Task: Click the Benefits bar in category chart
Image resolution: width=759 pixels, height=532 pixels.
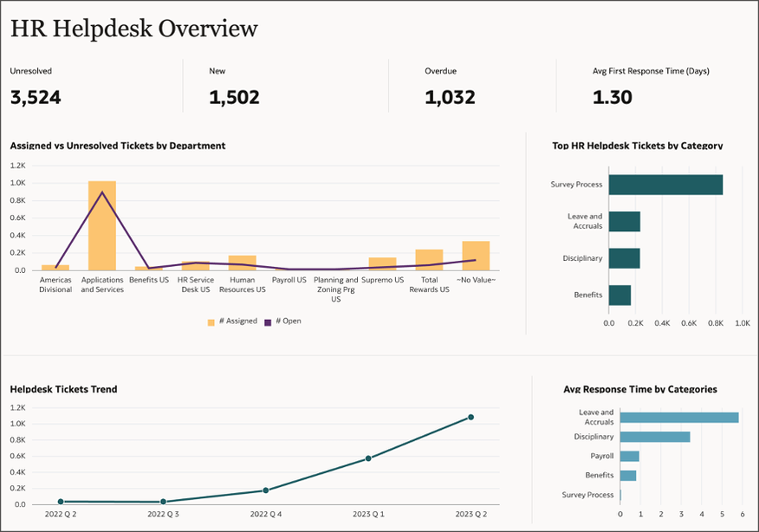Action: tap(620, 295)
